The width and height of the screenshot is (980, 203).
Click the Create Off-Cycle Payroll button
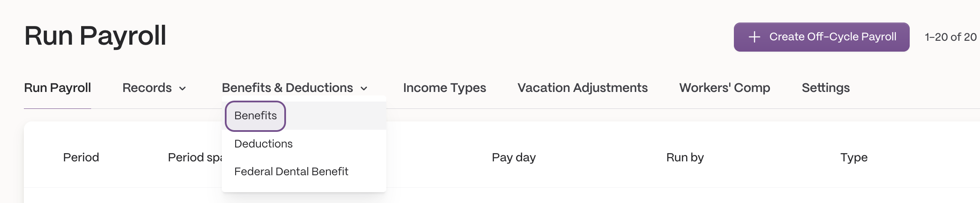pyautogui.click(x=822, y=37)
